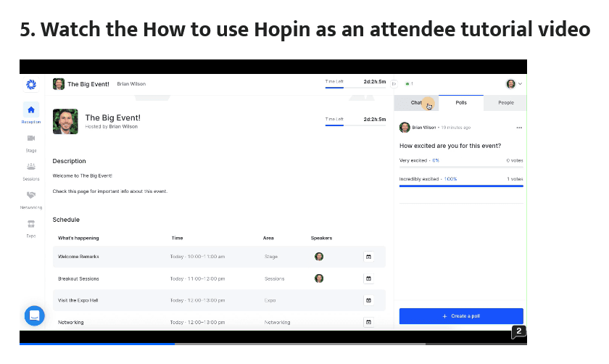609x364 pixels.
Task: Switch to the People tab
Action: pyautogui.click(x=505, y=103)
